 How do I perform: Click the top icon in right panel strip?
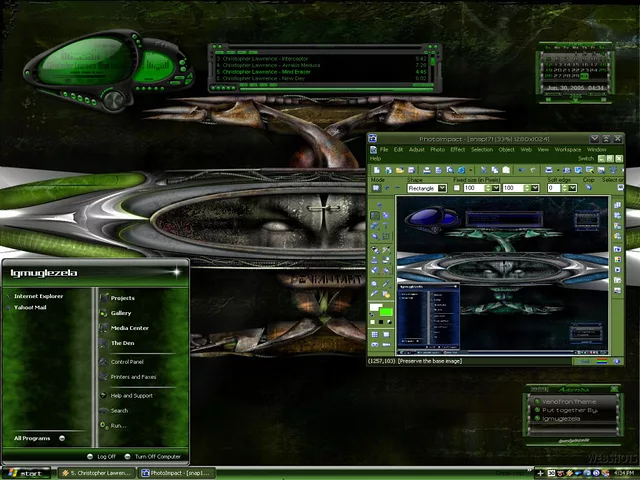pyautogui.click(x=618, y=205)
